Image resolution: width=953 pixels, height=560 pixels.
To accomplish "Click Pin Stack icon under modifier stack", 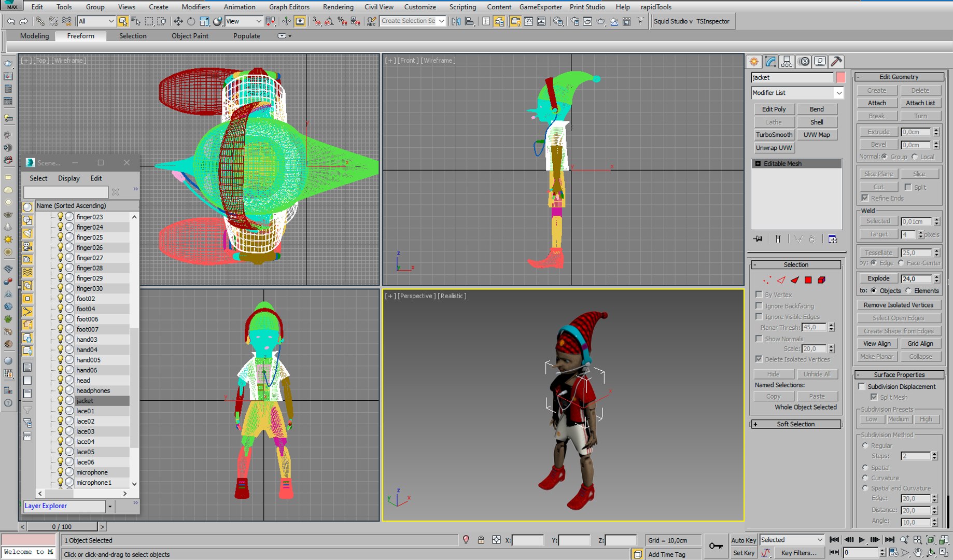I will coord(758,239).
